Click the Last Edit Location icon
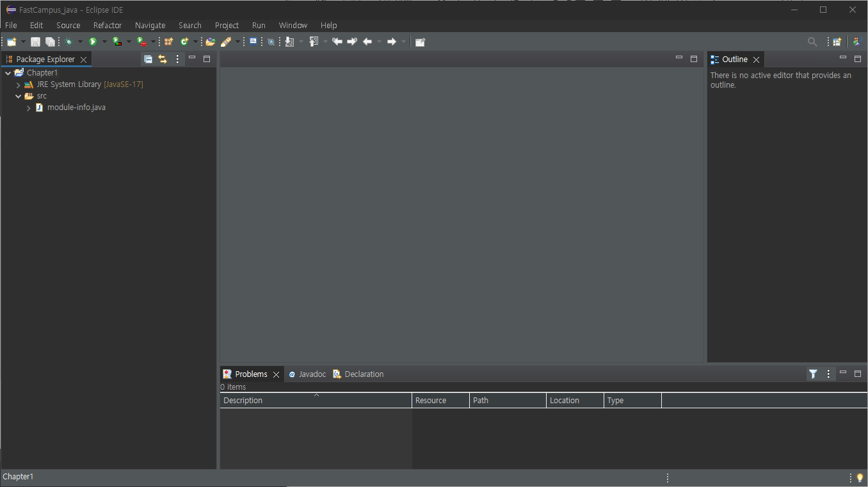The width and height of the screenshot is (868, 487). pos(337,42)
